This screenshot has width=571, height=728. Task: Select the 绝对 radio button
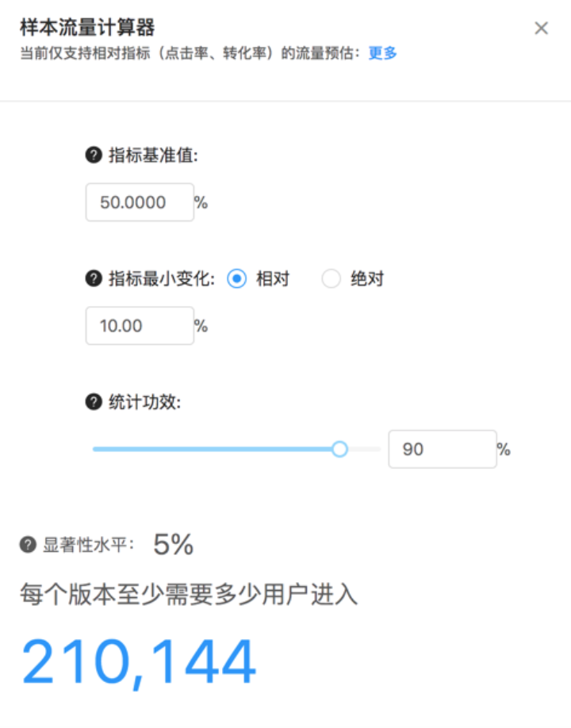[331, 279]
